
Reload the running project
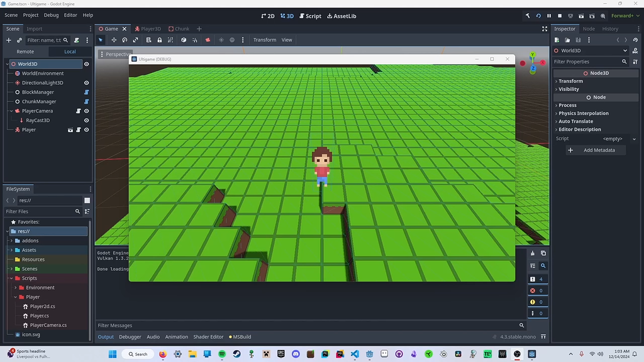538,16
